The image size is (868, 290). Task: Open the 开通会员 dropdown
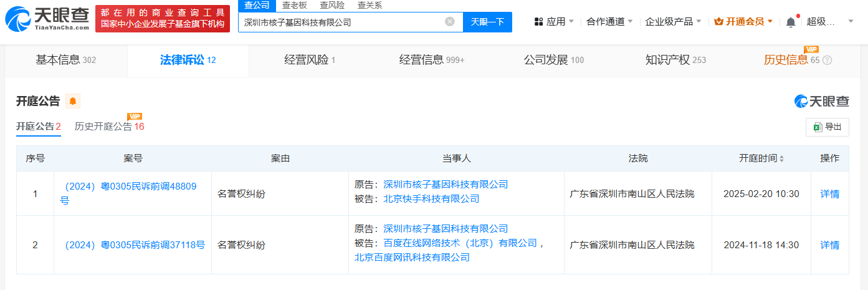(770, 22)
